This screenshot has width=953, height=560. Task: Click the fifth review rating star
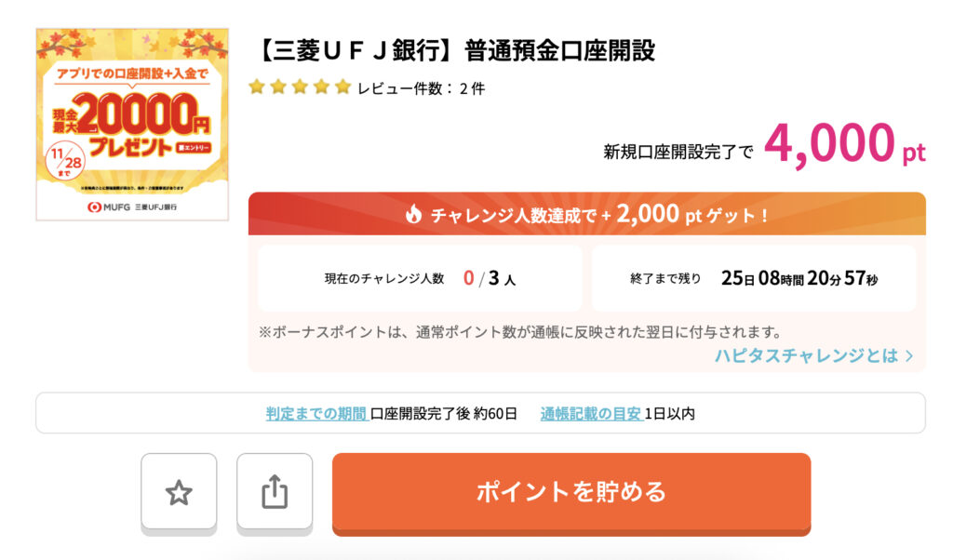point(342,87)
